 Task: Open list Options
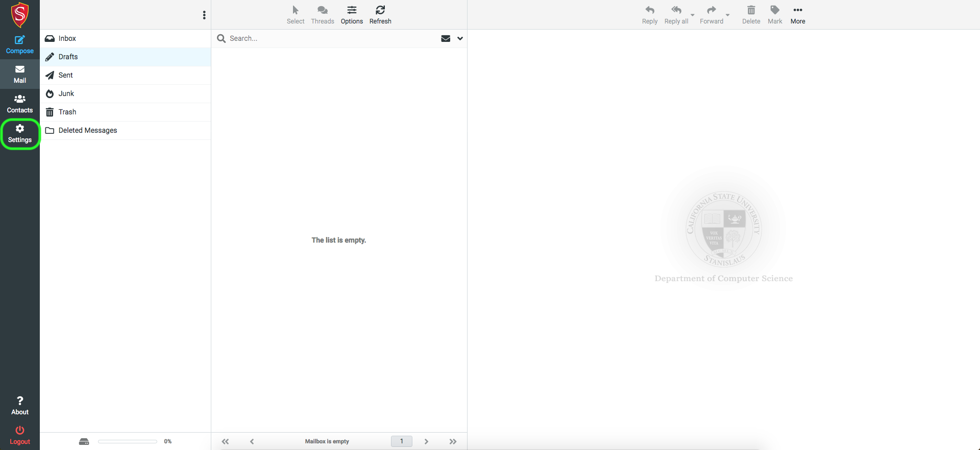tap(352, 15)
